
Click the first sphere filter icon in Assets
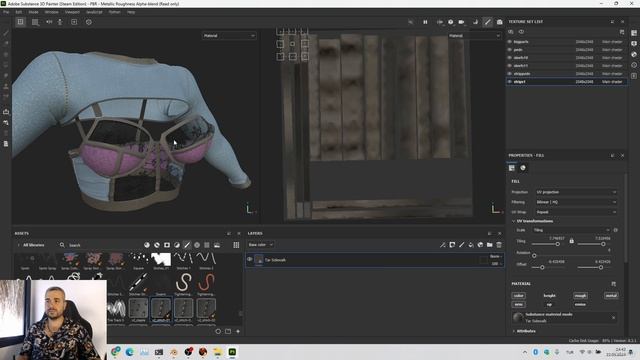[x=147, y=245]
